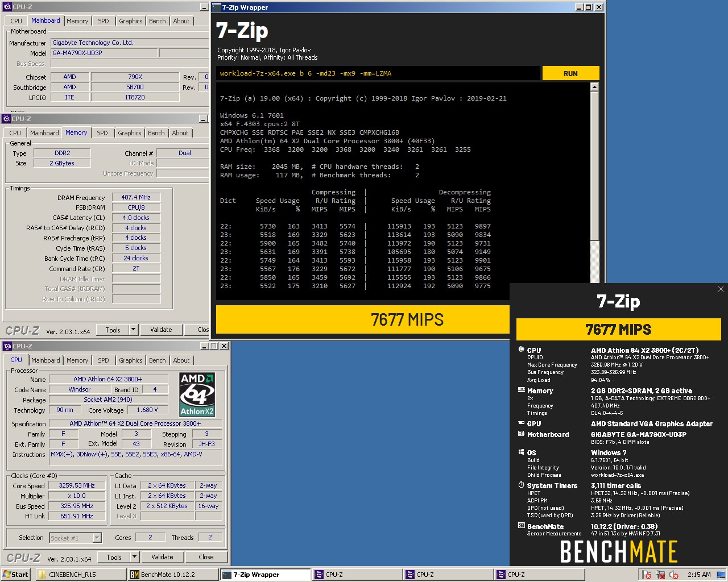Open the Memory tab in the processor CPU-Z window
Image resolution: width=728 pixels, height=582 pixels.
tap(77, 360)
